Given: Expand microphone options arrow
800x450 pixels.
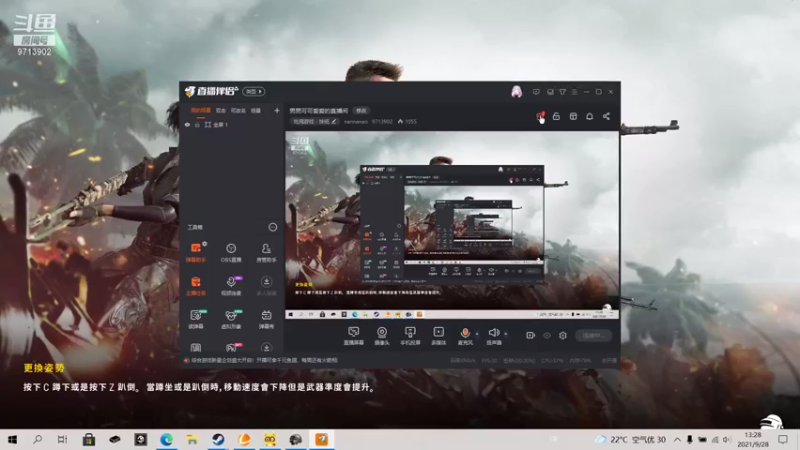Looking at the screenshot, I should coord(477,334).
